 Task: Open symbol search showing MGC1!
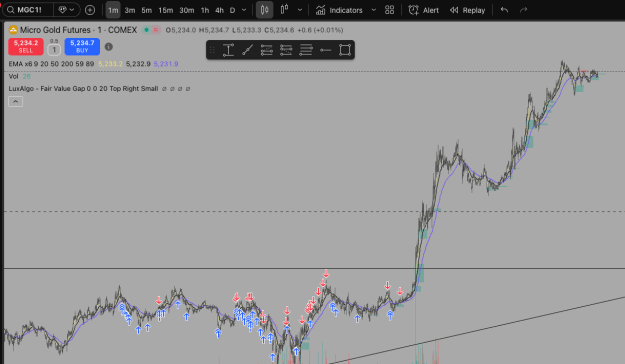28,10
